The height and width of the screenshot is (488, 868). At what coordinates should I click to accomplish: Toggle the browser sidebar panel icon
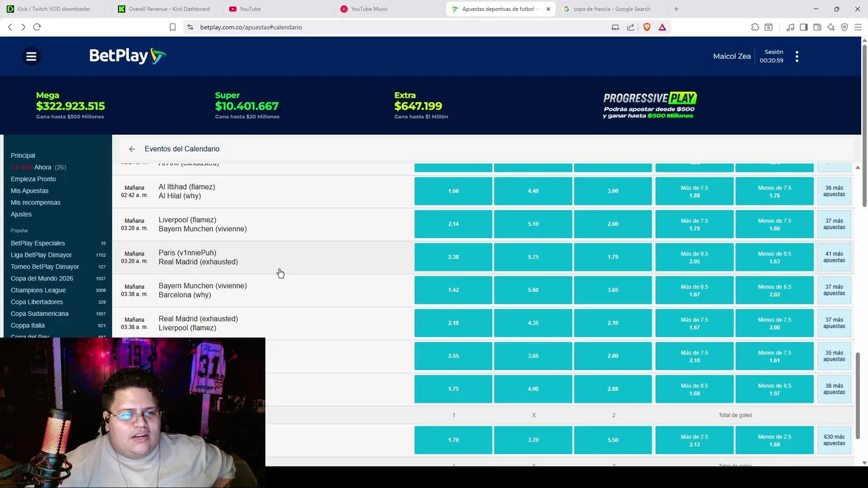(x=804, y=27)
